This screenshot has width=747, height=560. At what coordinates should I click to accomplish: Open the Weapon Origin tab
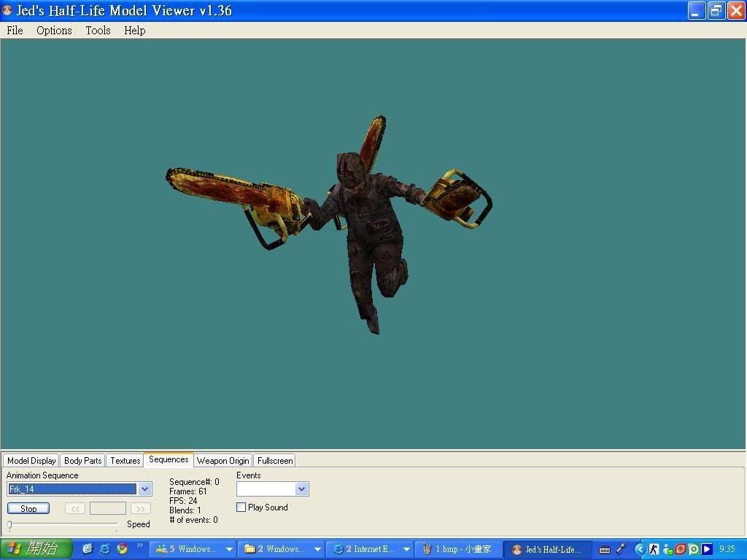pyautogui.click(x=222, y=461)
